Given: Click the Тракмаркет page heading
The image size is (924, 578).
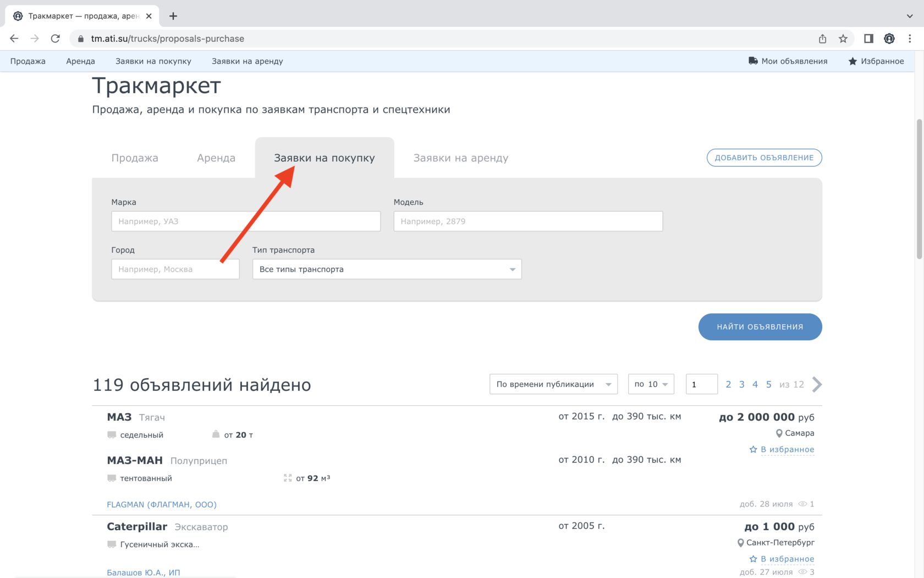Looking at the screenshot, I should [156, 86].
